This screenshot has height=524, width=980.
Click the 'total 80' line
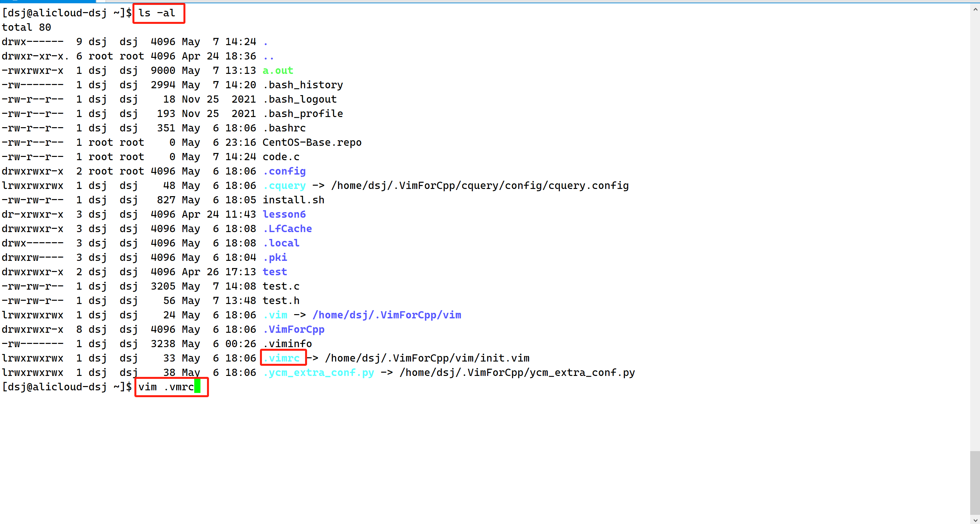click(x=26, y=27)
